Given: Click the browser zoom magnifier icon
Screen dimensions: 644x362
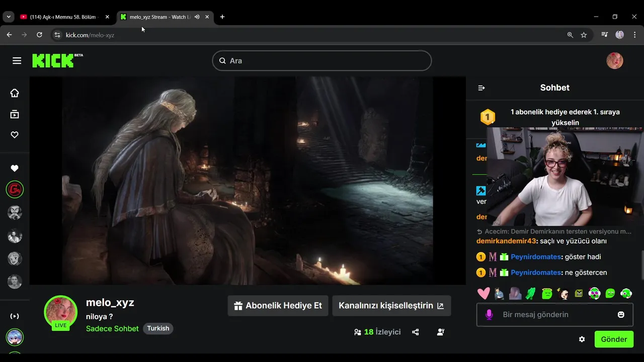Looking at the screenshot, I should (570, 35).
